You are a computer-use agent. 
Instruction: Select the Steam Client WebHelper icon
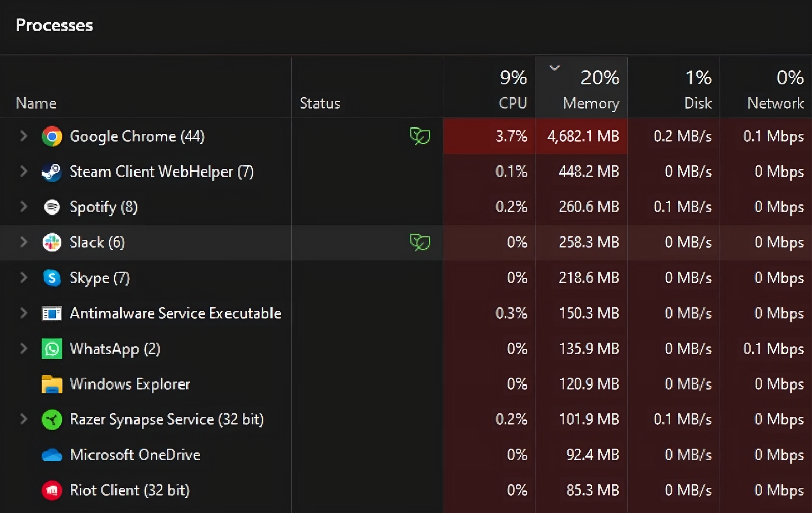pyautogui.click(x=52, y=172)
